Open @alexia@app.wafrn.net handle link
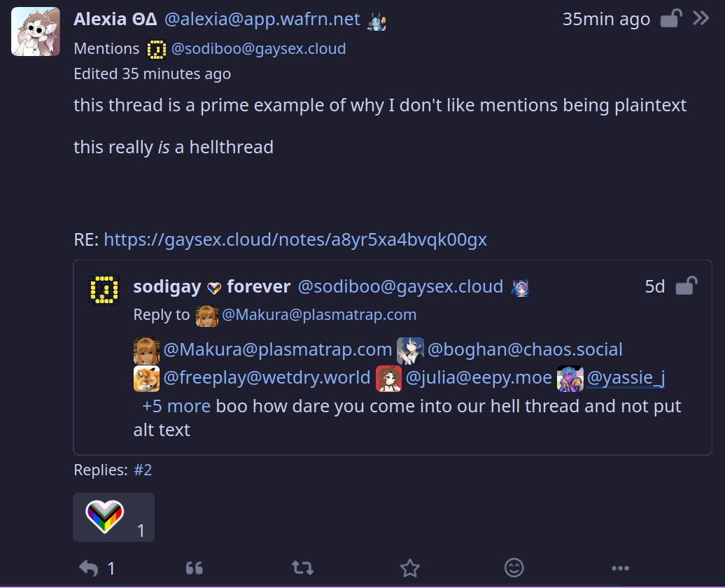Viewport: 725px width, 588px height. (262, 20)
